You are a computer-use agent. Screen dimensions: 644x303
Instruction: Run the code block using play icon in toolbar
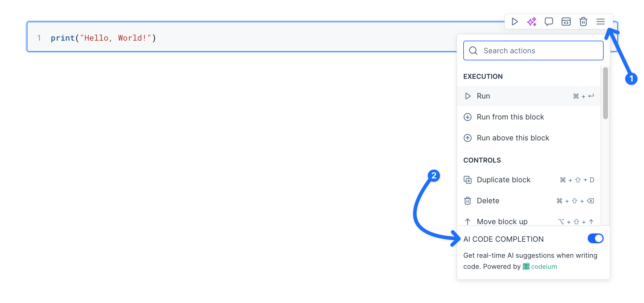click(x=514, y=22)
